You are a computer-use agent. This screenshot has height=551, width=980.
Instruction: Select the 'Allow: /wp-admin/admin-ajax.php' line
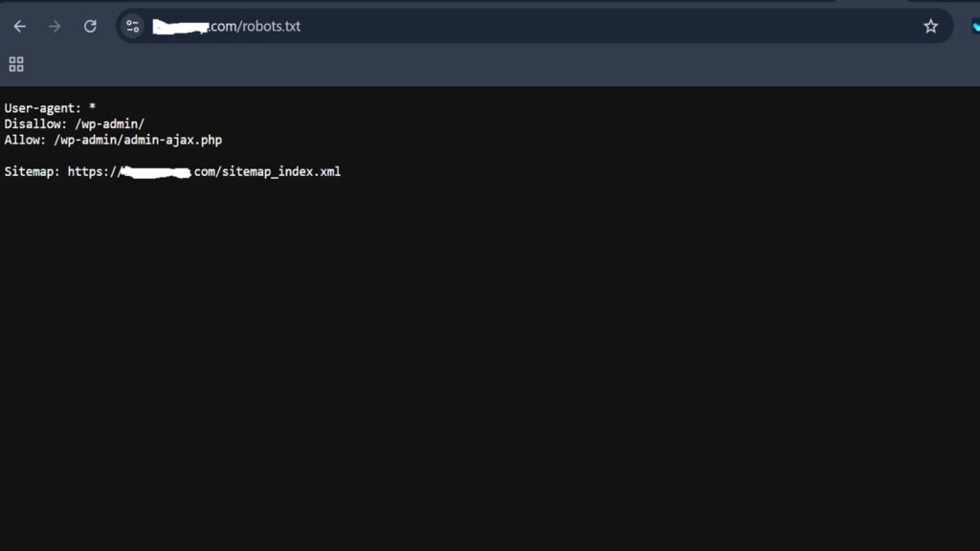point(113,140)
